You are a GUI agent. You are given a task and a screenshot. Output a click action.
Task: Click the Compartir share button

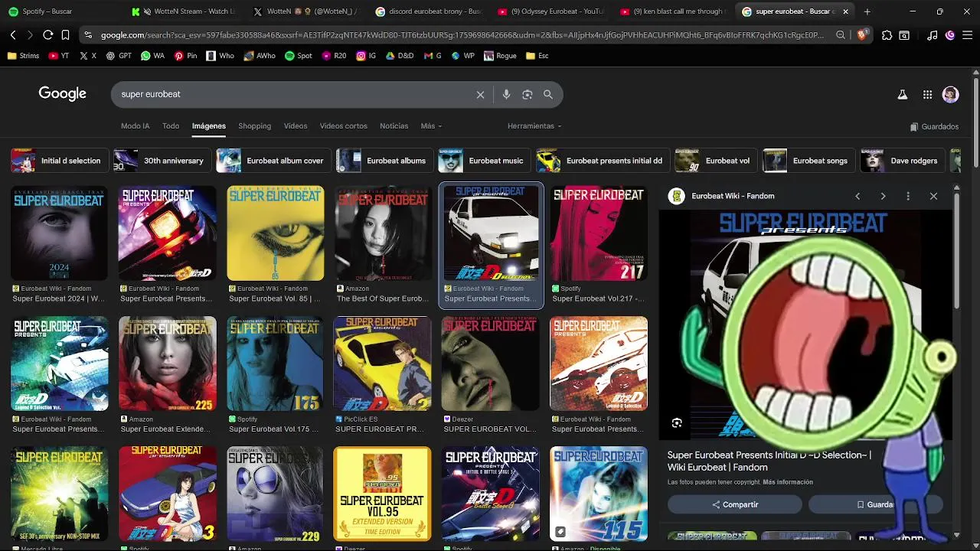point(735,504)
